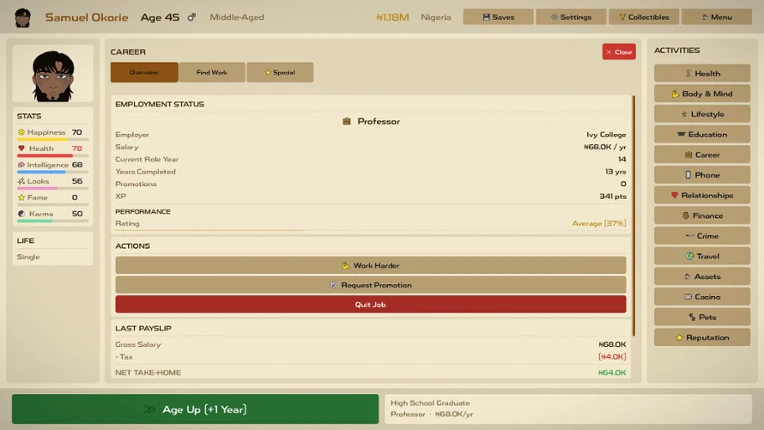Switch to the Find Work tab
764x430 pixels.
click(x=212, y=72)
